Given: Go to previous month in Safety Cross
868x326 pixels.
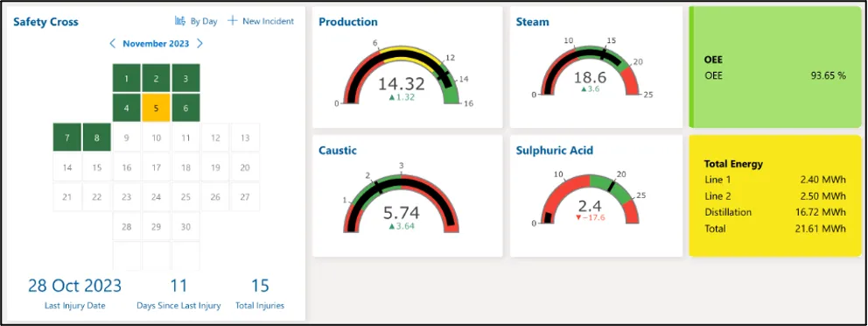Looking at the screenshot, I should point(112,43).
